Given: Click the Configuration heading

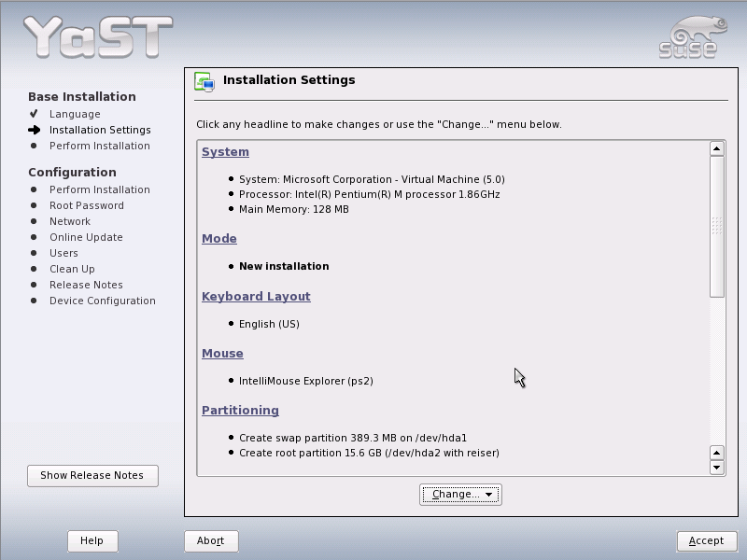Looking at the screenshot, I should point(72,173).
